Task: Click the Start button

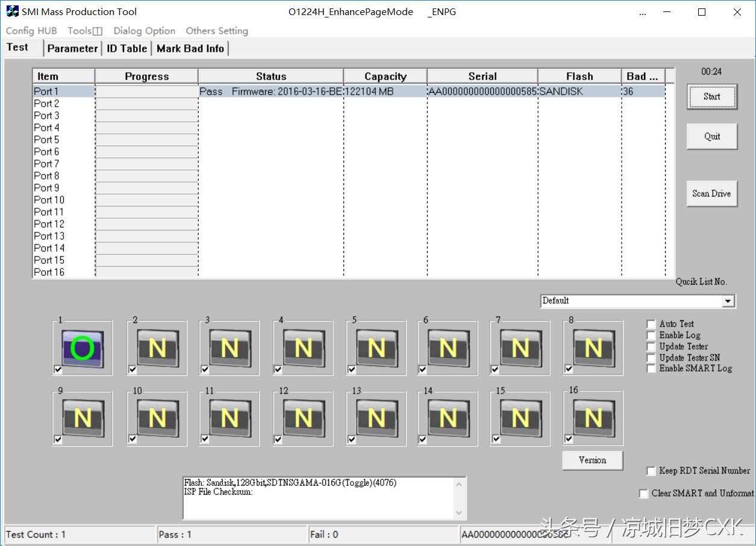Action: [x=712, y=96]
